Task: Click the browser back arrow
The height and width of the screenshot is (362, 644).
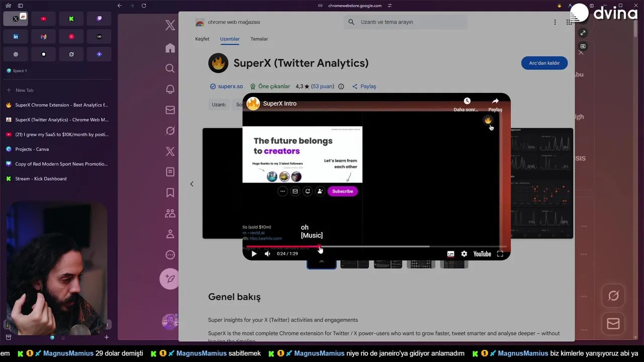Action: pos(120,6)
